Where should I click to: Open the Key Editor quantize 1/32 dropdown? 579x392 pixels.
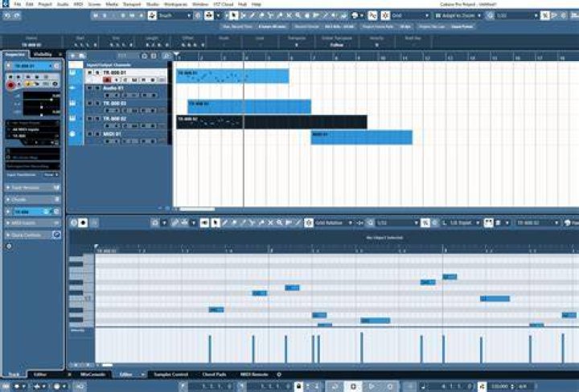(x=397, y=223)
